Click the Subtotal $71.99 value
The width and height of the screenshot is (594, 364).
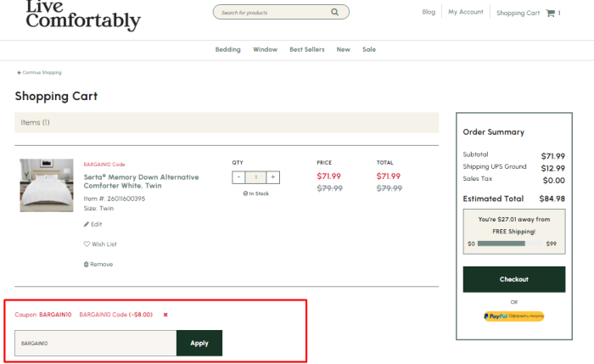pyautogui.click(x=552, y=156)
